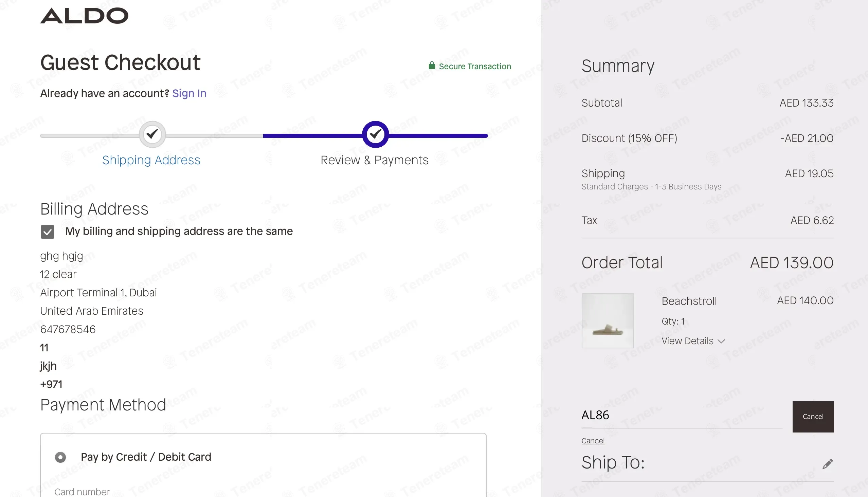Open the Beachstroll sandal thumbnail

tap(608, 320)
